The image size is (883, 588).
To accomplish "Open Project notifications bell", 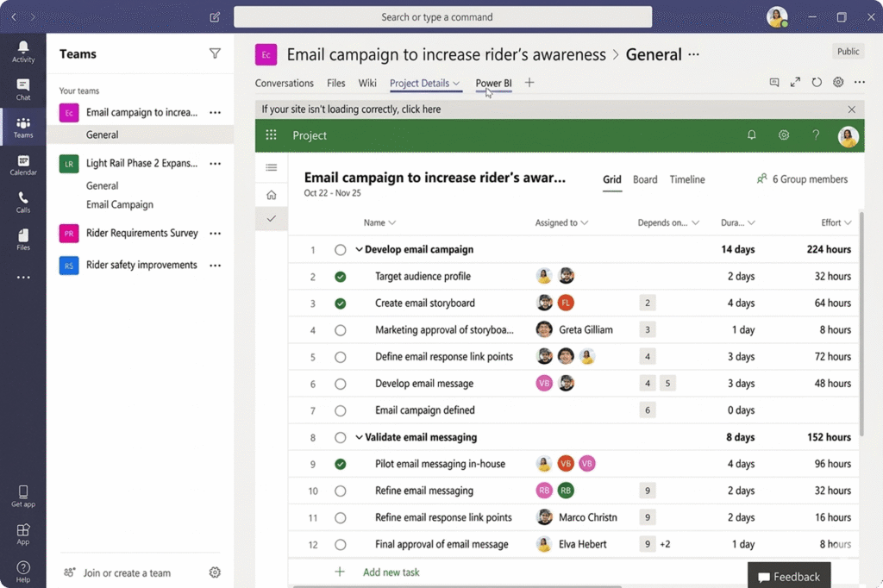I will 751,134.
